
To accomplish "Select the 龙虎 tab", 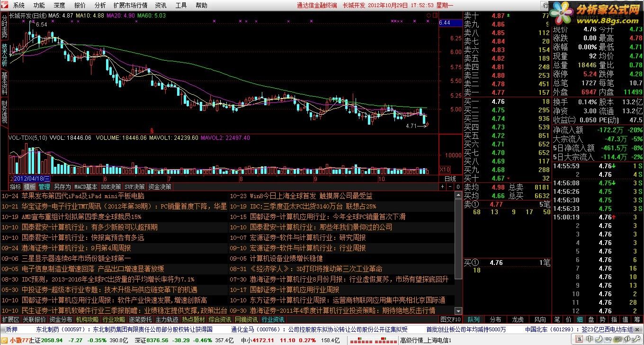I will (518, 320).
